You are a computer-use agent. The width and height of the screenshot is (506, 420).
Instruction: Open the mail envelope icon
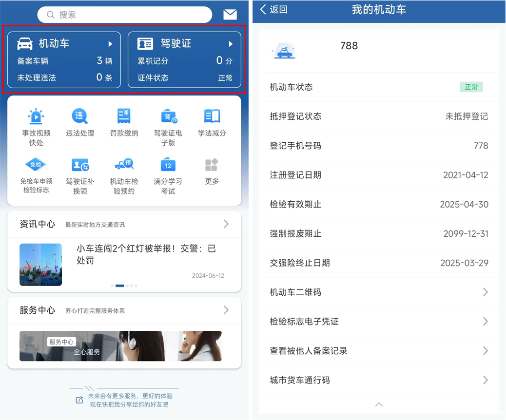(230, 15)
